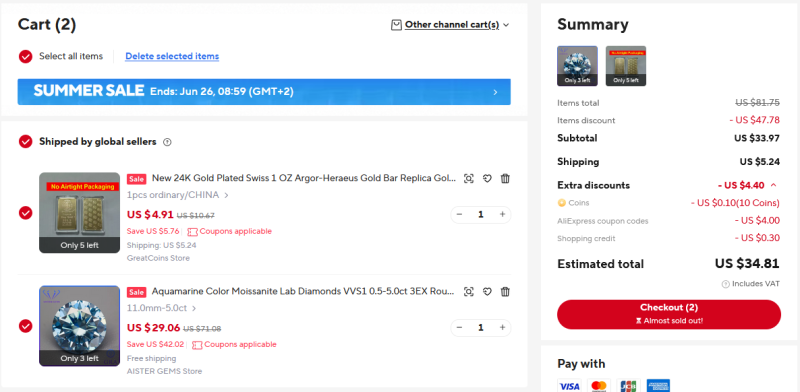This screenshot has height=392, width=800.
Task: Click the American Express payment icon
Action: 658,386
